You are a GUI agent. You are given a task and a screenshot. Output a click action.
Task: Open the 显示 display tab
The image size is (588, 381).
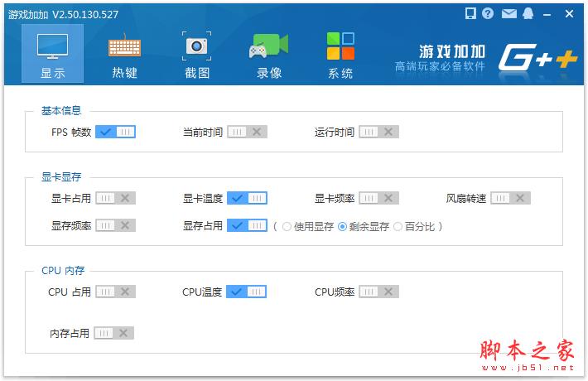click(52, 54)
